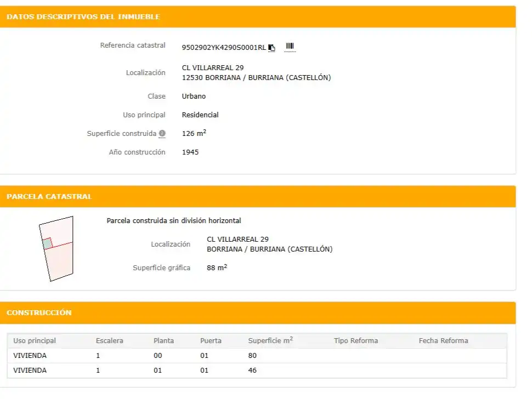The height and width of the screenshot is (399, 532).
Task: Select the VIVIENDA row with planta 01
Action: pos(257,371)
